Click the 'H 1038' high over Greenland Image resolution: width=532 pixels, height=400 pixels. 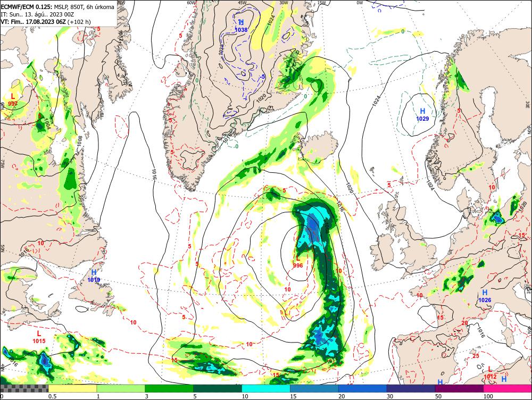(x=241, y=26)
